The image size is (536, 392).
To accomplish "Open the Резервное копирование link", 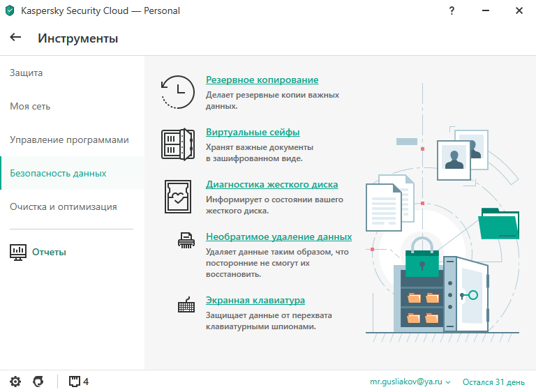I will 262,80.
